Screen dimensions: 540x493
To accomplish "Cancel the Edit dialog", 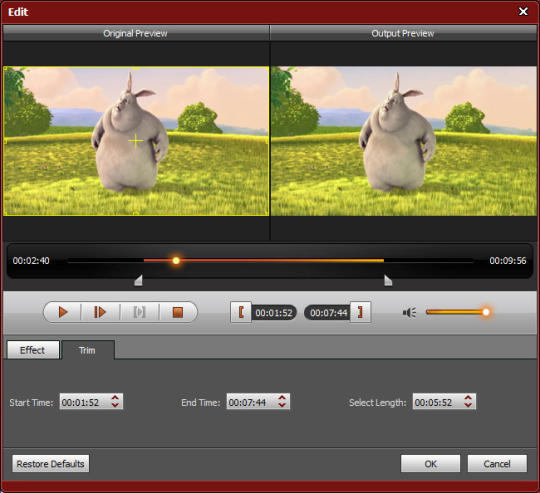I will [x=497, y=464].
